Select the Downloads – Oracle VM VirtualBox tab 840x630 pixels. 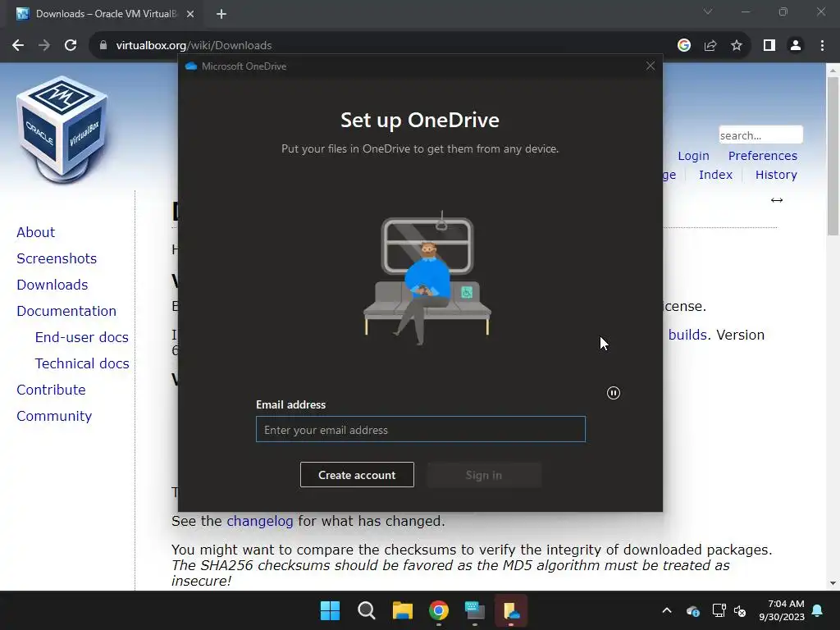(x=106, y=14)
